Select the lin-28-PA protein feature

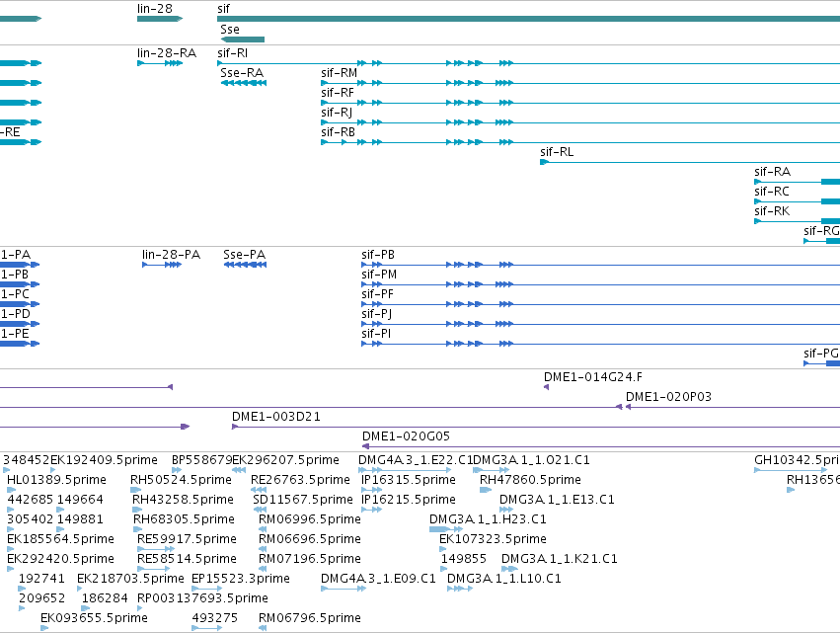coord(162,265)
